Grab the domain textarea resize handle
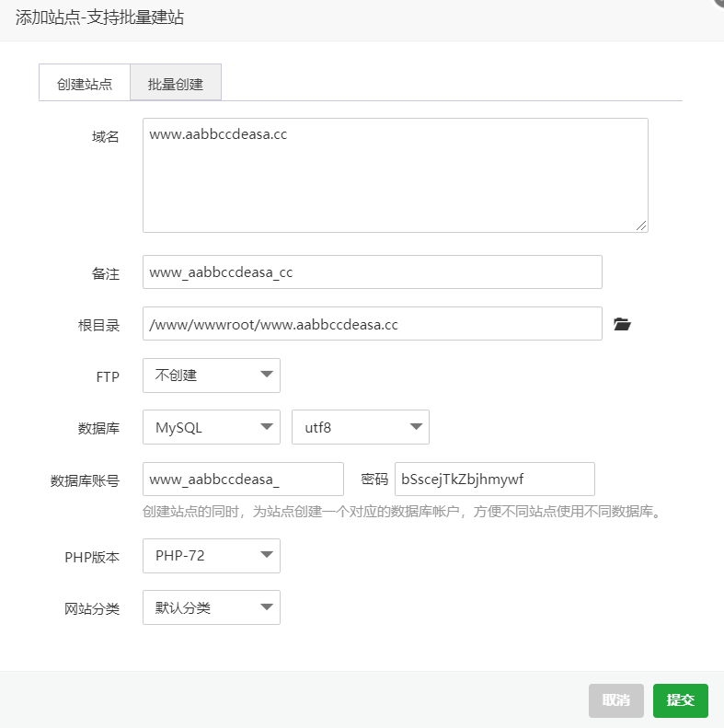The image size is (724, 728). point(641,225)
